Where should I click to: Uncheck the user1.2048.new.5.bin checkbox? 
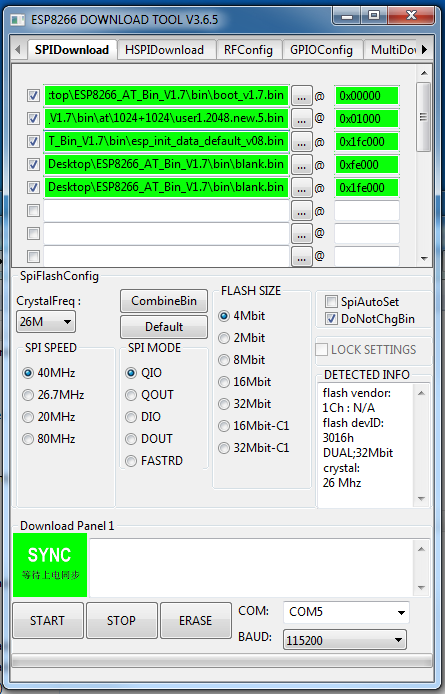coord(33,119)
